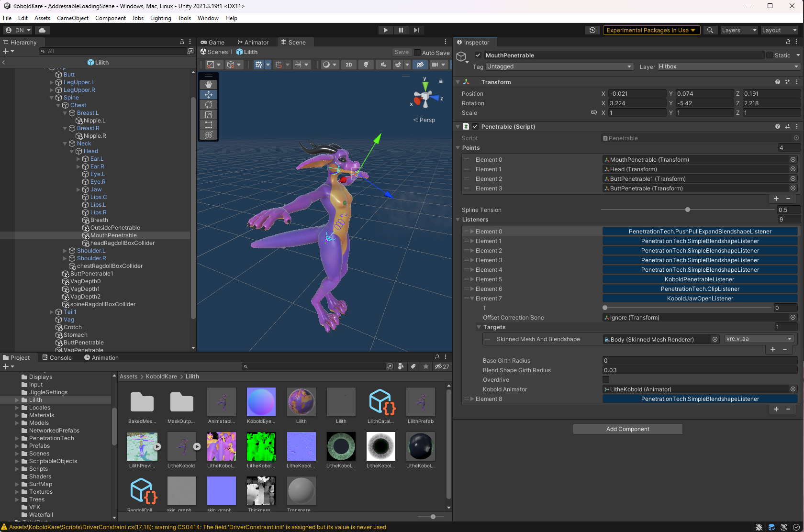
Task: Search by label icon in Project
Action: click(413, 366)
